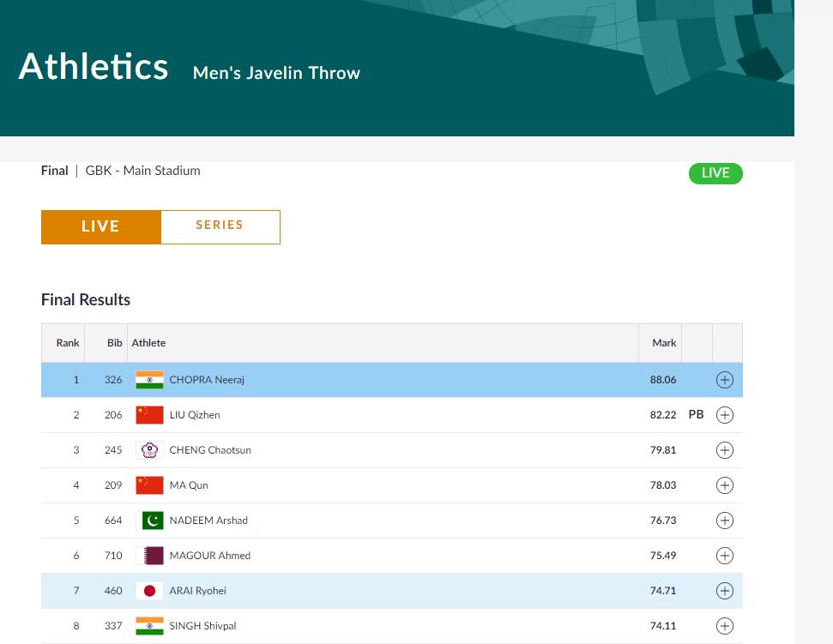
Task: Click Chinese Taipei flag beside CHENG Chaotsun
Action: coord(149,450)
